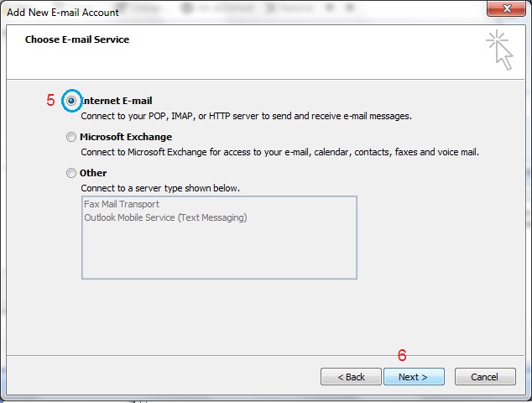Screen dimensions: 532x403
Task: Click the bold Internet E-mail label
Action: pos(117,101)
